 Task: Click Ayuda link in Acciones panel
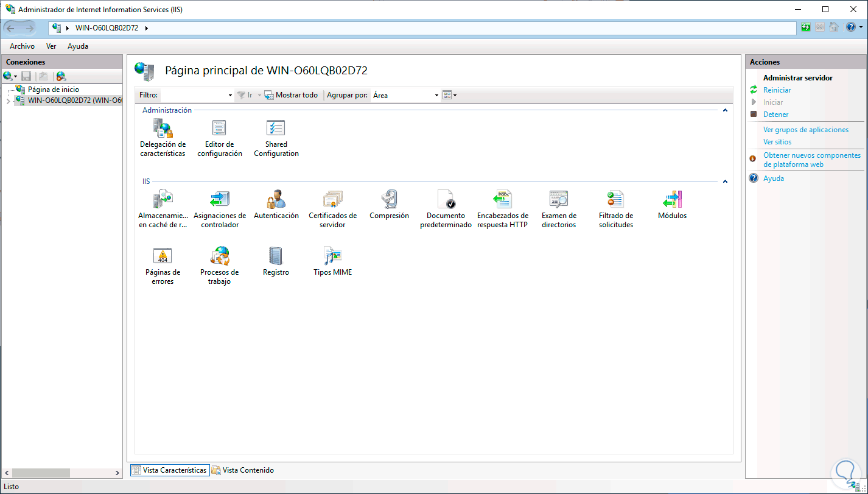(774, 178)
